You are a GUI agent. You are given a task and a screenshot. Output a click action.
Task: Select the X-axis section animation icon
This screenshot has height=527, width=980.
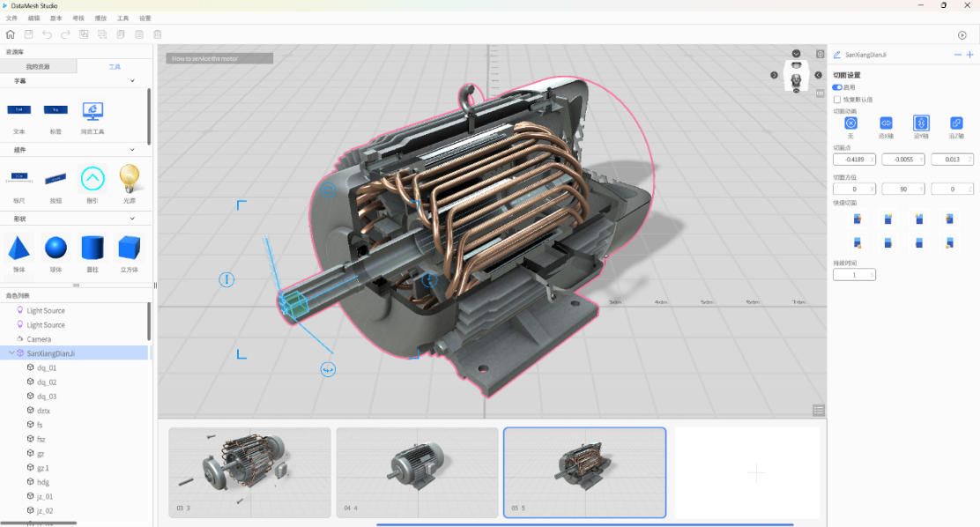[886, 123]
